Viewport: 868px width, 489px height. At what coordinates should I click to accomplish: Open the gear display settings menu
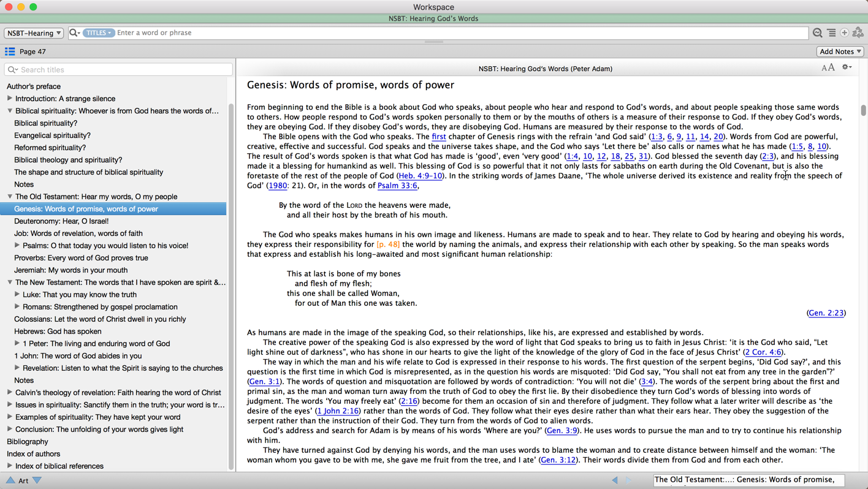[847, 67]
